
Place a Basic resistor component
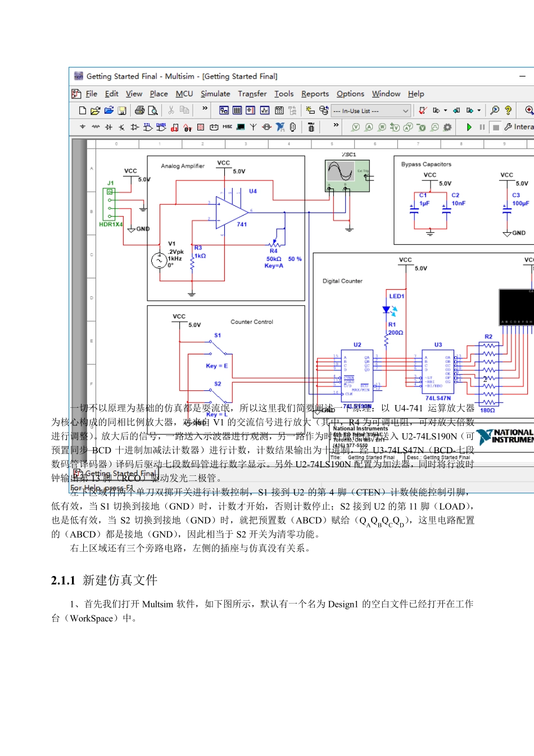pos(96,127)
